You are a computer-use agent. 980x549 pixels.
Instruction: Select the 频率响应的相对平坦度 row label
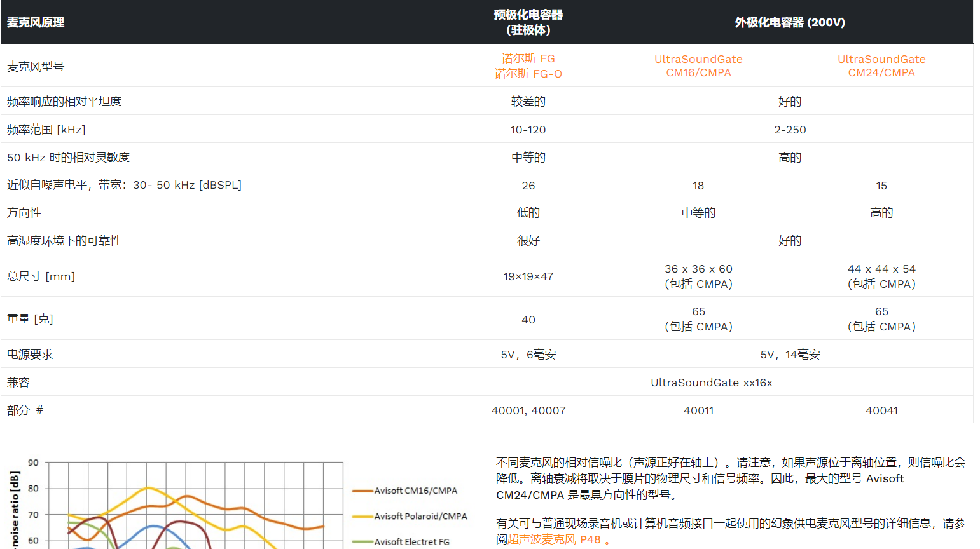click(x=64, y=102)
